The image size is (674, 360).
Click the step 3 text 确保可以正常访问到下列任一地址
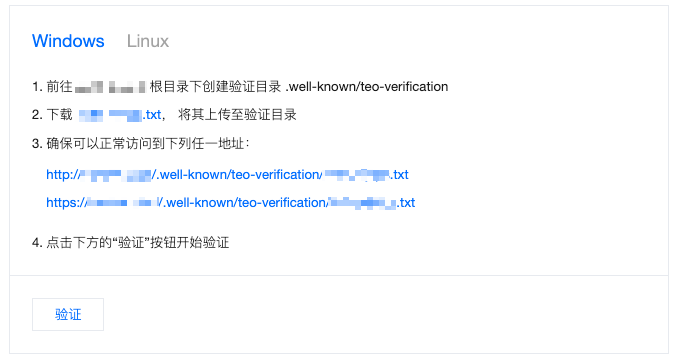(148, 143)
